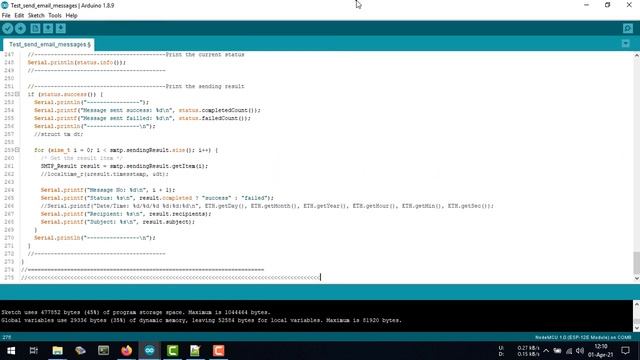Open the File menu
This screenshot has width=640, height=360.
(6, 16)
